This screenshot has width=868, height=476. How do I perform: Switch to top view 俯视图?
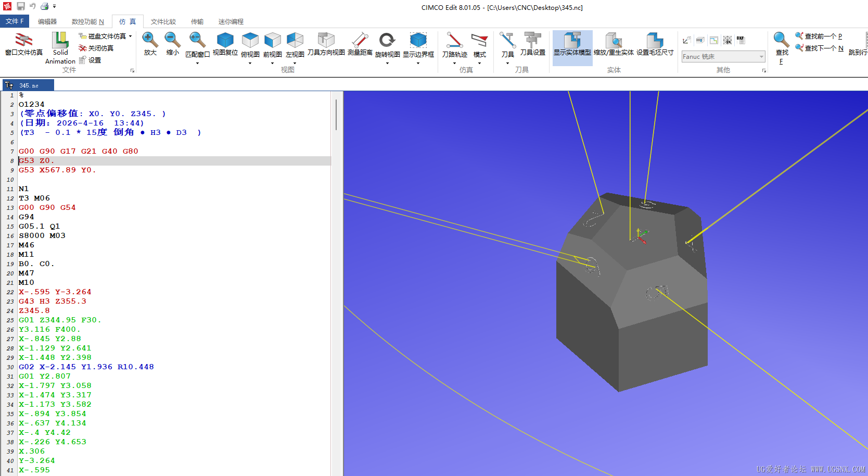[x=250, y=44]
